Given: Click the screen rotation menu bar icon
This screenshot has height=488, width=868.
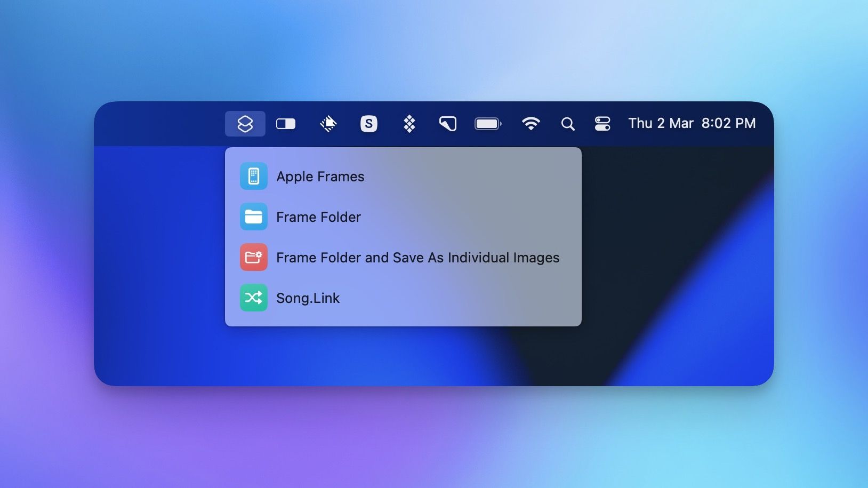Looking at the screenshot, I should click(328, 124).
